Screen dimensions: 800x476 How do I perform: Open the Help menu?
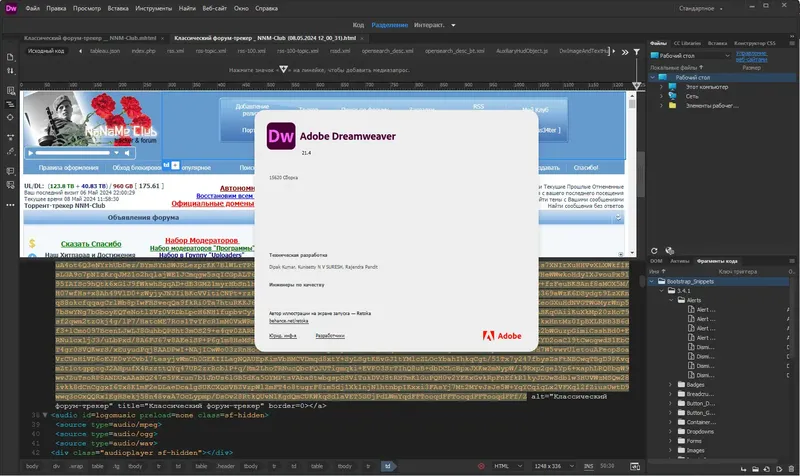pyautogui.click(x=266, y=8)
